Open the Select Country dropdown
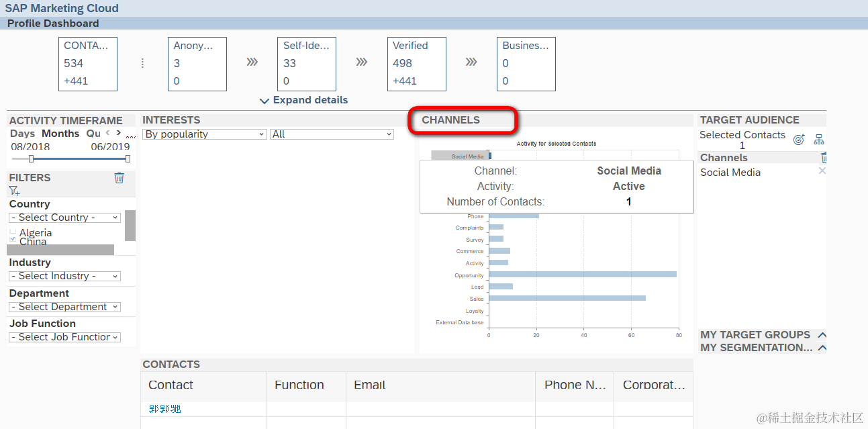Viewport: 868px width, 429px height. (64, 218)
